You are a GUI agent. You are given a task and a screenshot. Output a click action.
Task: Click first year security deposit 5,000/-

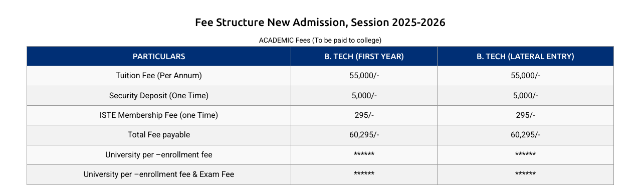click(364, 96)
